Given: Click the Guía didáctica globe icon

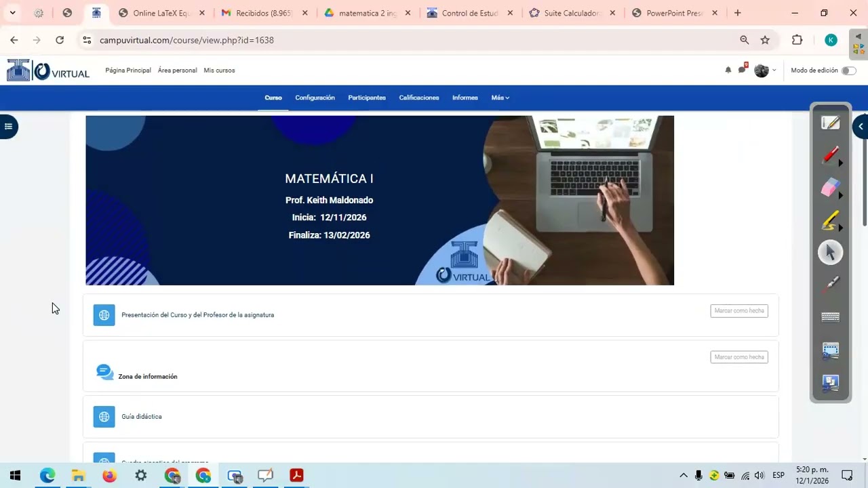Looking at the screenshot, I should pos(104,417).
